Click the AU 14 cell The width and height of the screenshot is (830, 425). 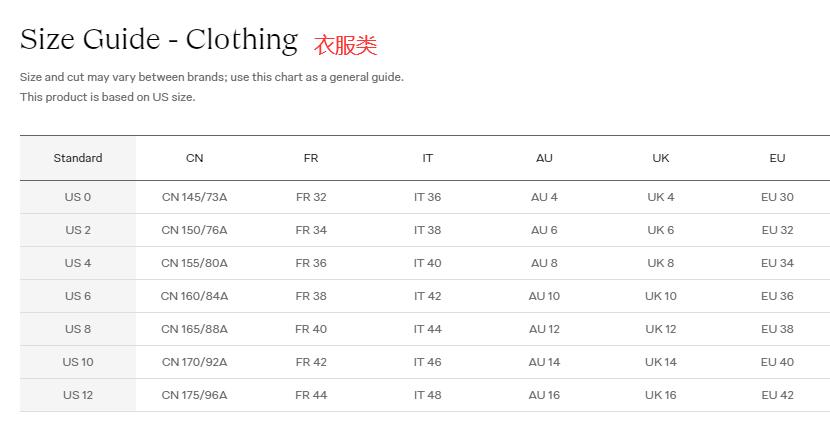click(x=544, y=362)
